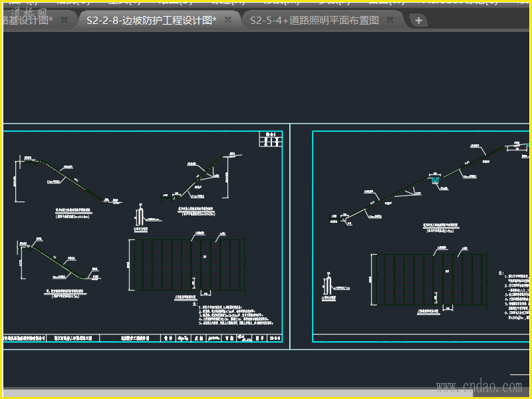Viewport: 532px width, 399px height.
Task: Click the horizontal scrollbar below the drawing area
Action: tap(237, 392)
